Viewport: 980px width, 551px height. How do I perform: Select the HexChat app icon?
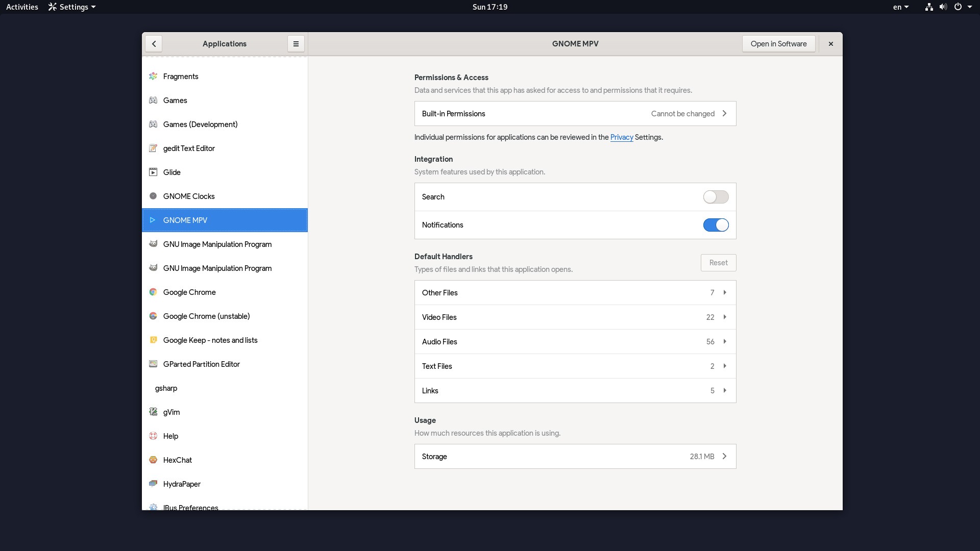point(153,460)
